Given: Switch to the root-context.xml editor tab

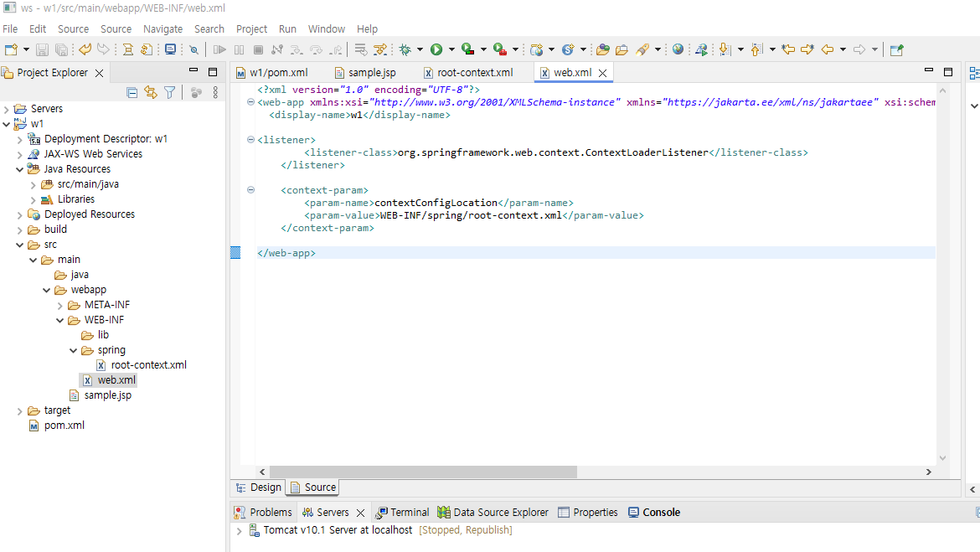Looking at the screenshot, I should [469, 73].
